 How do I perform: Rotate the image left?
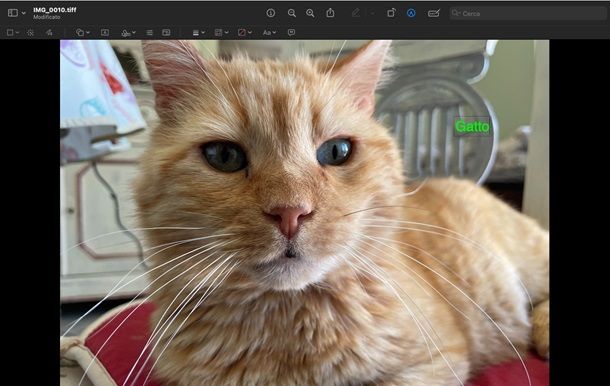(x=391, y=13)
